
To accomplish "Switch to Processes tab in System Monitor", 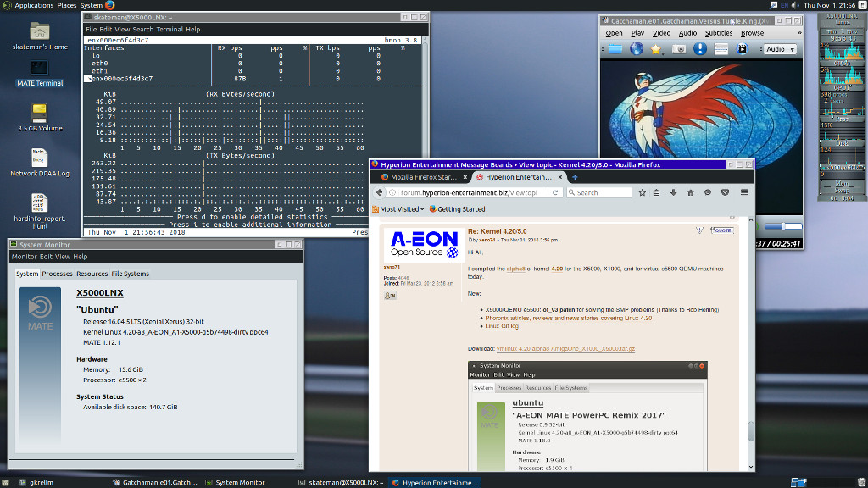I will [x=57, y=274].
